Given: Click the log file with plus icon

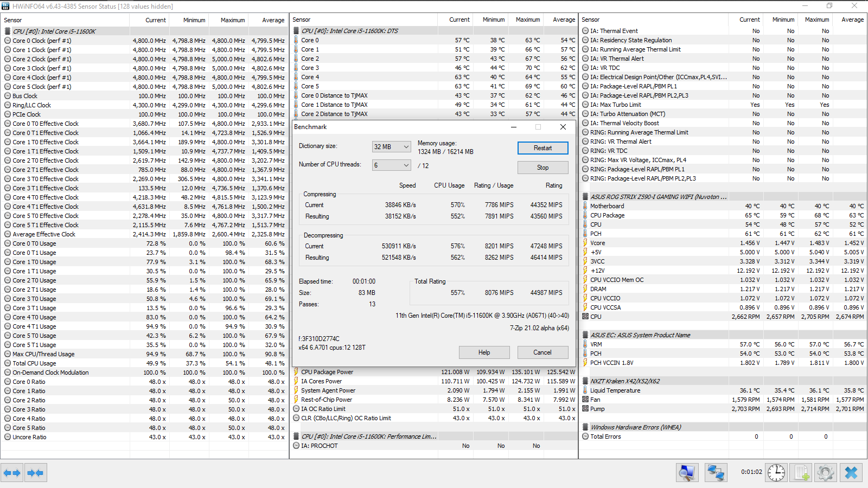Looking at the screenshot, I should [x=801, y=473].
